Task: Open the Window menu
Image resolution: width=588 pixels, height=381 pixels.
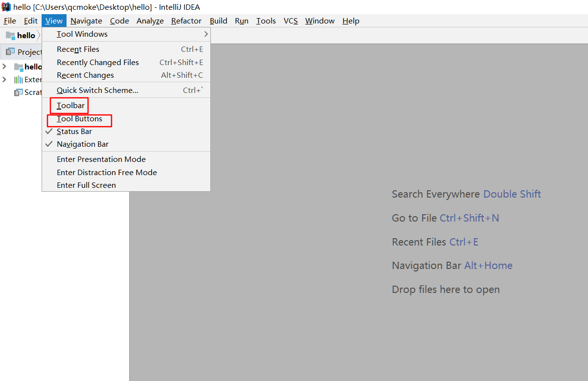Action: [320, 21]
